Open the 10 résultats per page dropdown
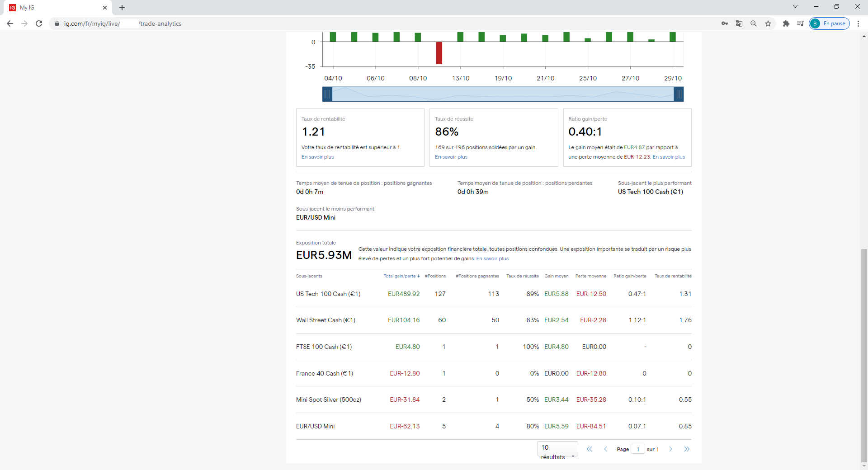 pyautogui.click(x=558, y=451)
